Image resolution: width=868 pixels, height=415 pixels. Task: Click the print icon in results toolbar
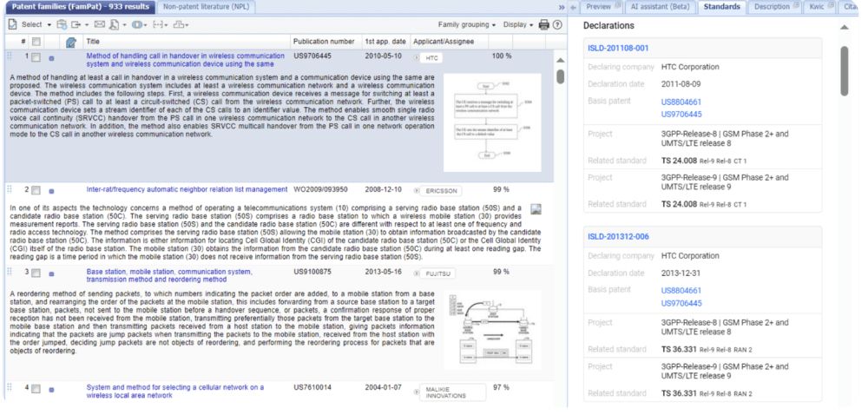pos(543,25)
